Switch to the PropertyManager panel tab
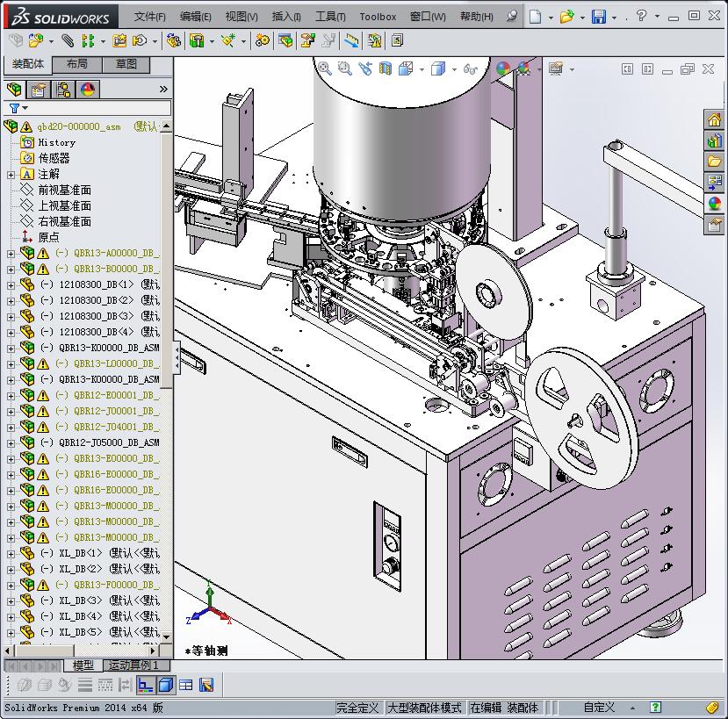This screenshot has height=719, width=728. [38, 90]
